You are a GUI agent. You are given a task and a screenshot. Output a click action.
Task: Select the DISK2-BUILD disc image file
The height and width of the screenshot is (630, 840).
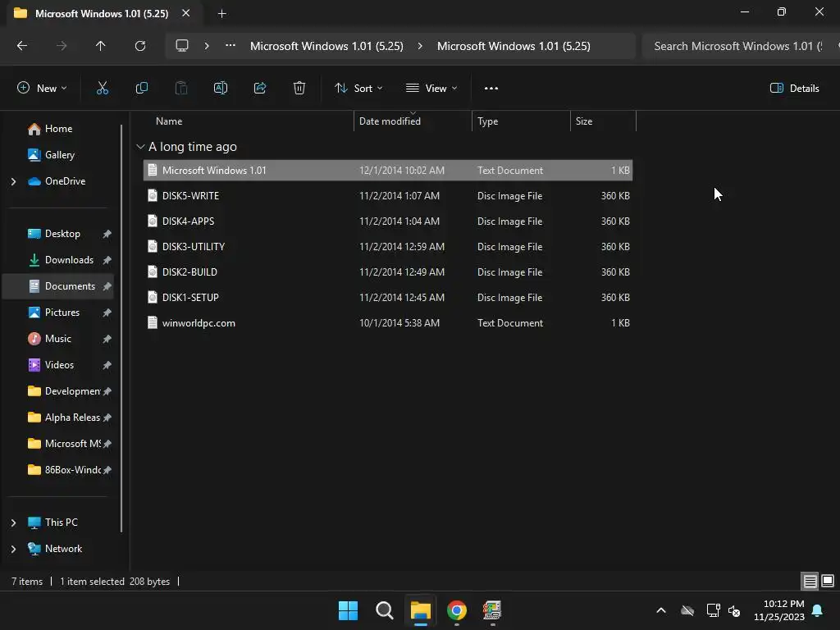388,272
